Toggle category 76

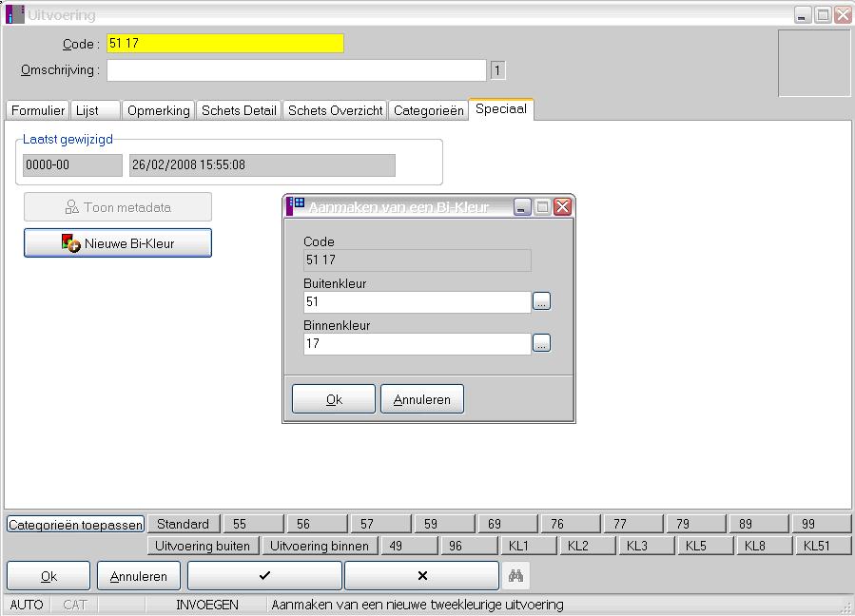(571, 524)
